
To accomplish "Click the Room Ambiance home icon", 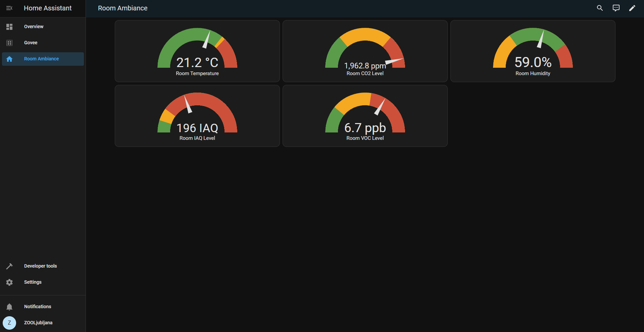I will click(x=9, y=59).
